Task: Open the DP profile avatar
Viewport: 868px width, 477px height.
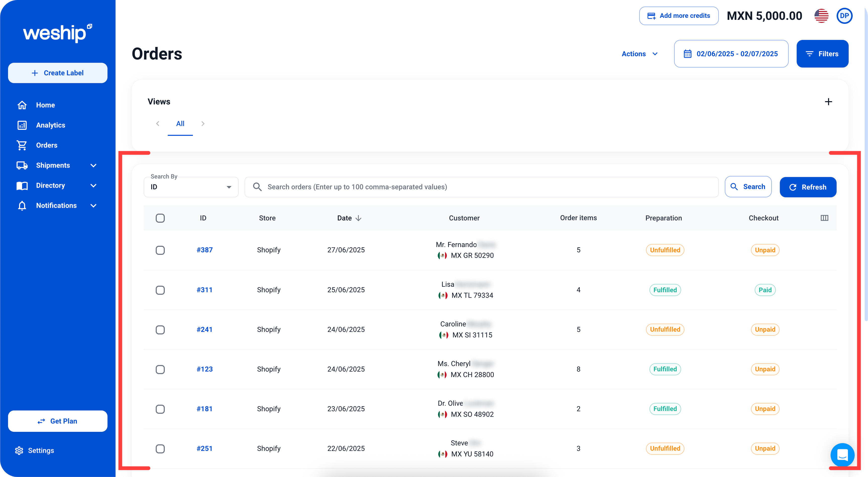Action: coord(844,16)
